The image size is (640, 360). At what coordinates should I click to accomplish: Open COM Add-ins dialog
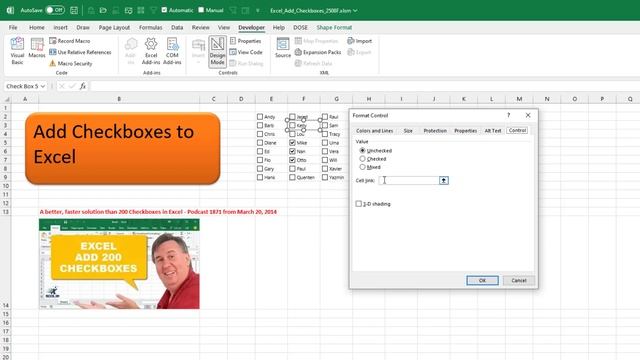(172, 51)
